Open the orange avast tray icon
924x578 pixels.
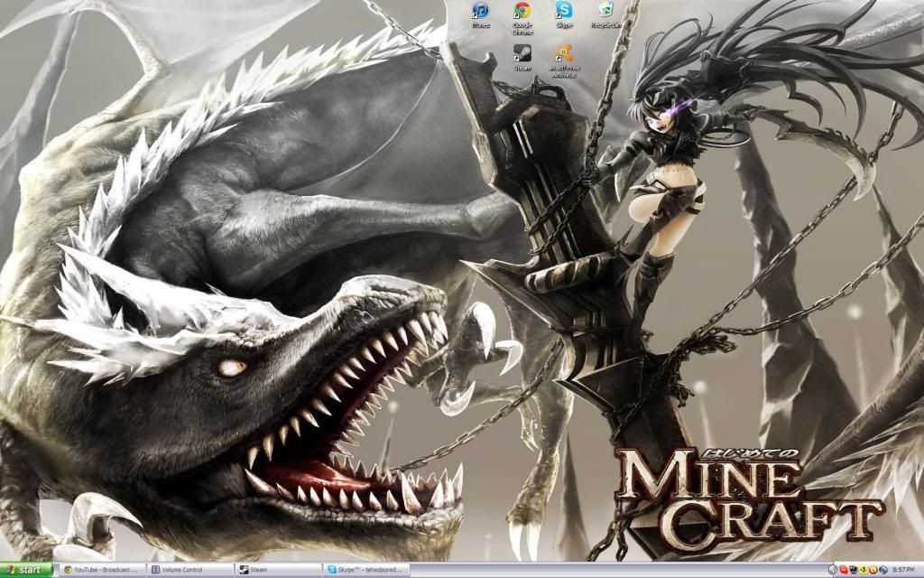tap(873, 570)
